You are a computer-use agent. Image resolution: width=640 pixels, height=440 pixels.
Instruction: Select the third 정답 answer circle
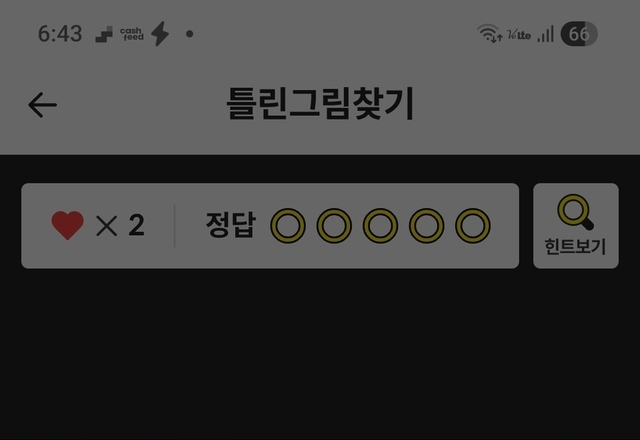point(380,226)
